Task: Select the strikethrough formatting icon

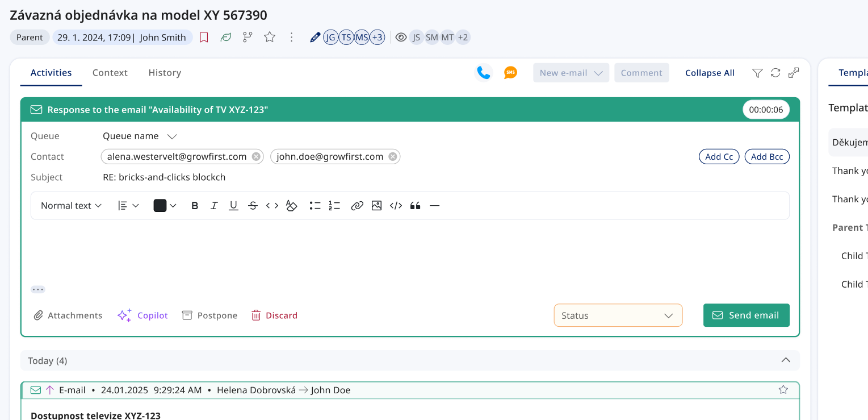Action: 253,205
